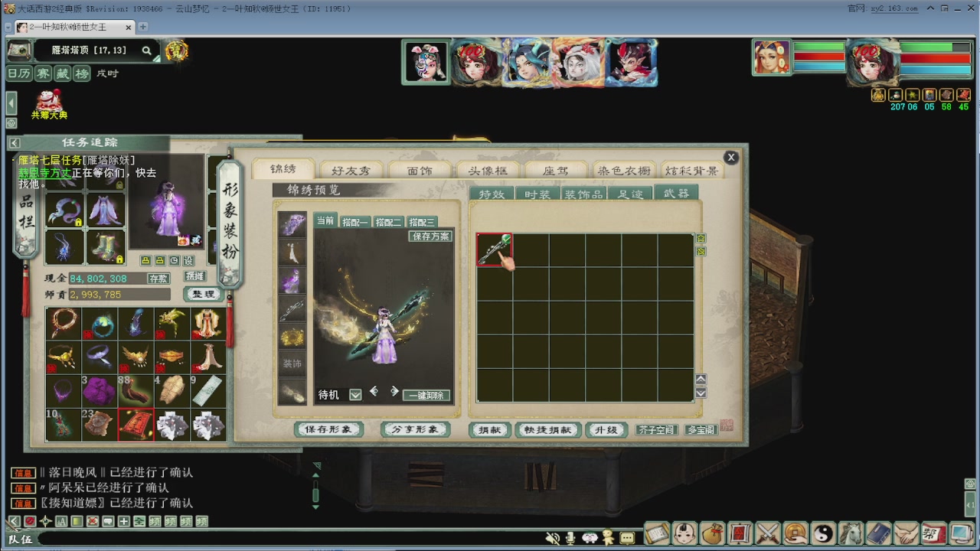Switch to the 好友秀 tab

(350, 171)
